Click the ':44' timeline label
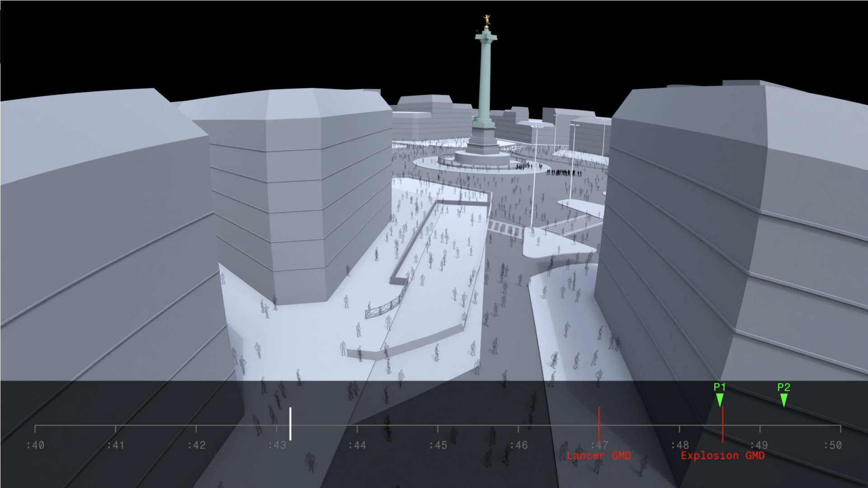 tap(357, 445)
